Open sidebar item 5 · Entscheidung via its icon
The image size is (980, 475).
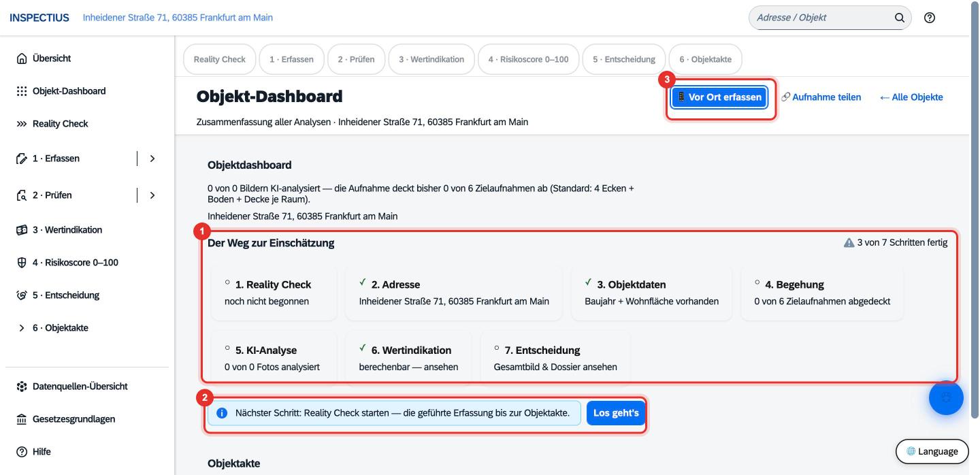point(21,295)
